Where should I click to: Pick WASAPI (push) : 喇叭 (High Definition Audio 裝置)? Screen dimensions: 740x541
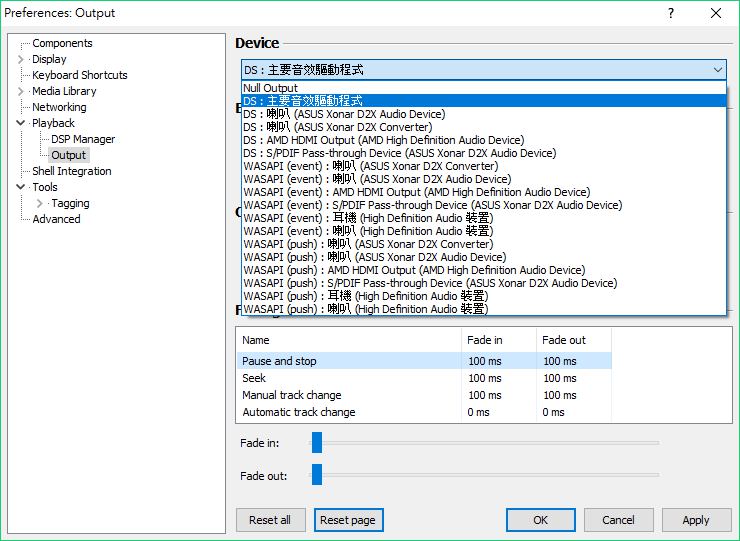coord(484,309)
